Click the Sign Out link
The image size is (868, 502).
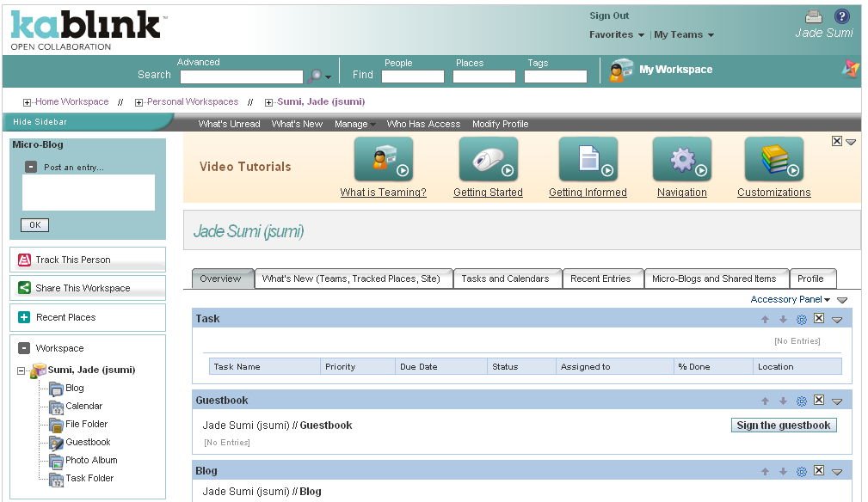607,15
